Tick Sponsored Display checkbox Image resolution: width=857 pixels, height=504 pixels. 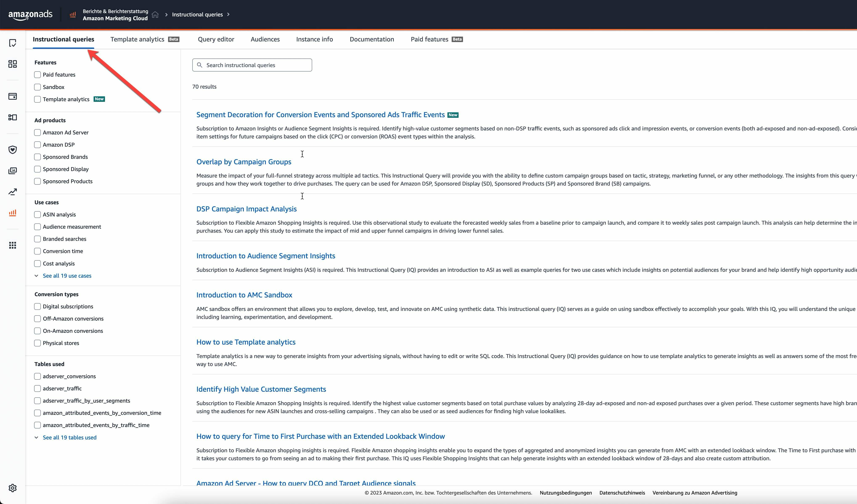37,169
